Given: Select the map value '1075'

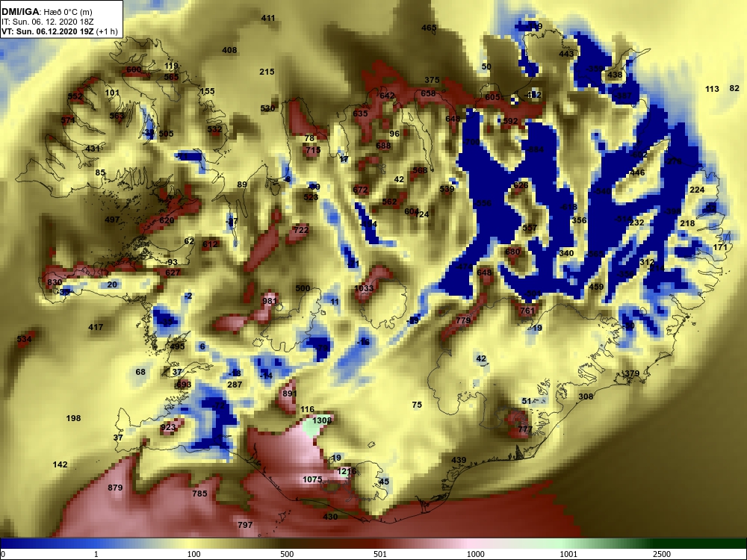Looking at the screenshot, I should pos(312,479).
